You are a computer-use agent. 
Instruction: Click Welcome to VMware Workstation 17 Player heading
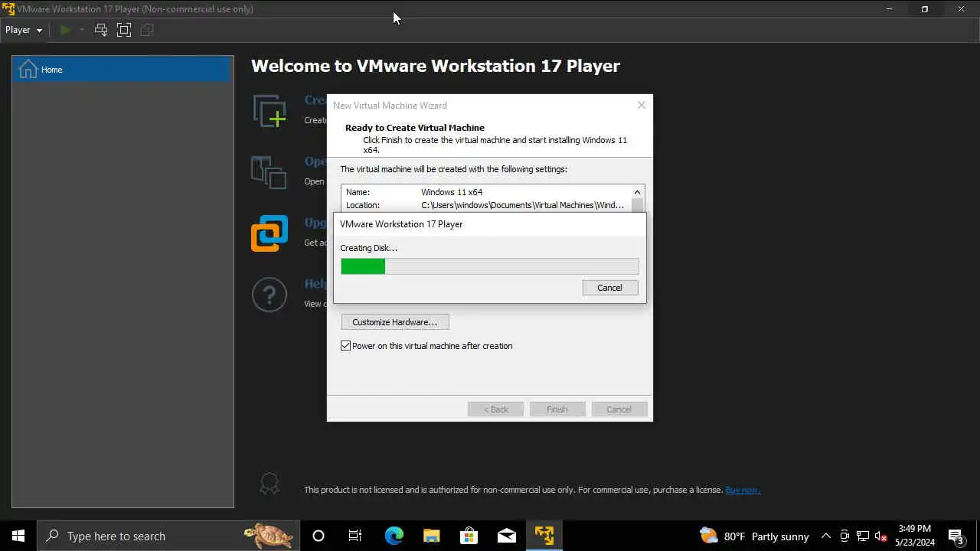(x=436, y=66)
